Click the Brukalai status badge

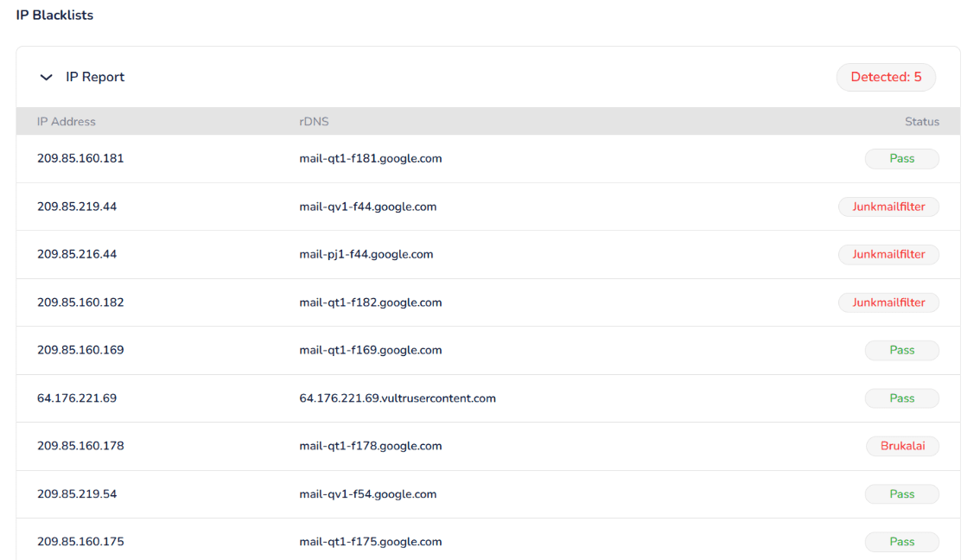pos(902,446)
